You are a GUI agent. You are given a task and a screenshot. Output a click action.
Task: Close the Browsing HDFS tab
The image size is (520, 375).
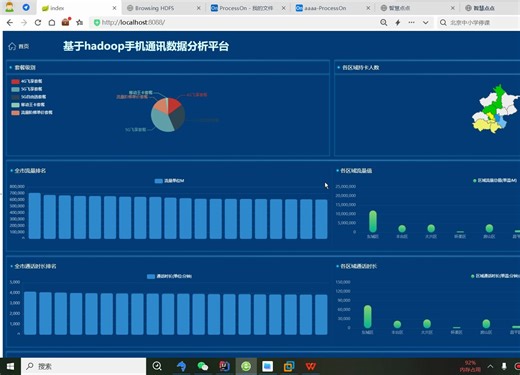pyautogui.click(x=199, y=8)
